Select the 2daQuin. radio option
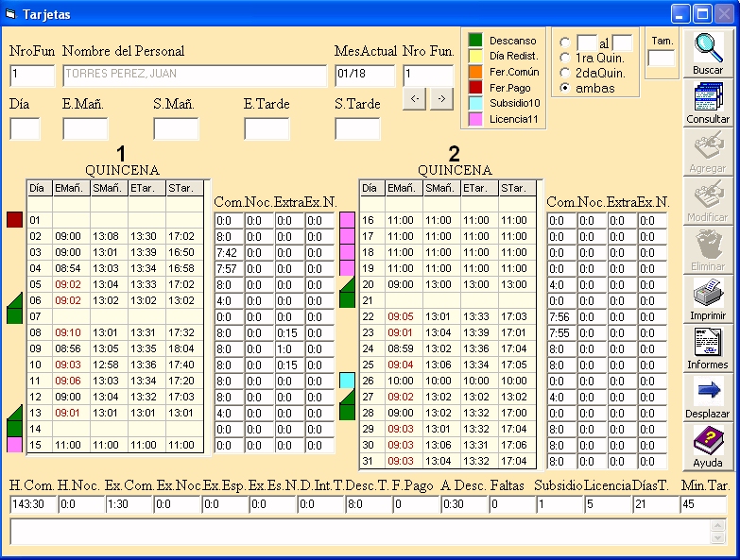Viewport: 740px width, 560px height. click(565, 73)
